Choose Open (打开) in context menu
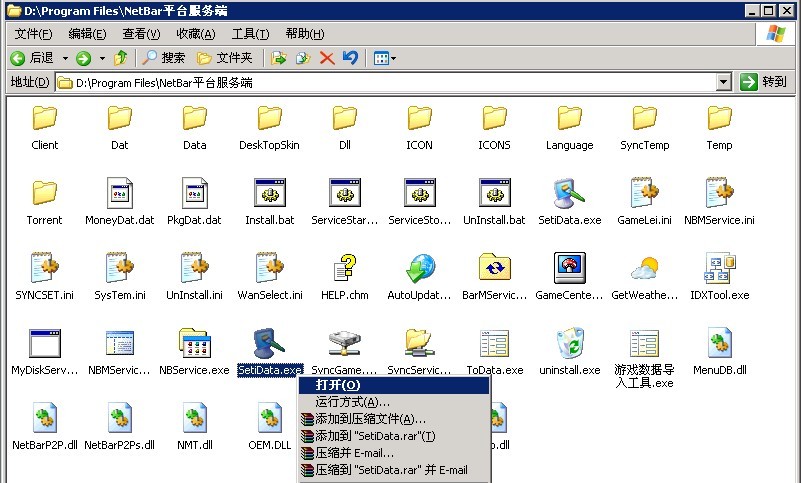Screen dimensions: 801x483 tap(394, 385)
